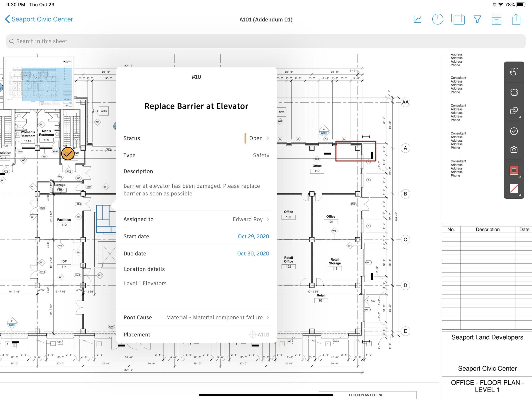532x399 pixels.
Task: Select the share/export icon
Action: (x=516, y=19)
